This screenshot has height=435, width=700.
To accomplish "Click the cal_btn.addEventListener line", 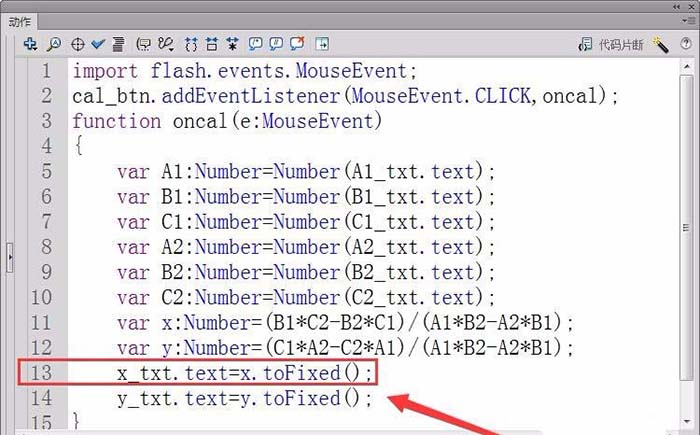I will (346, 96).
